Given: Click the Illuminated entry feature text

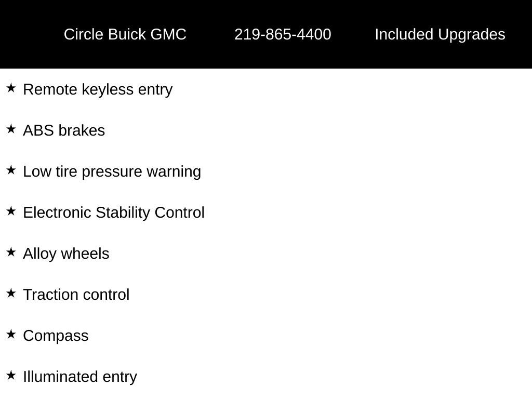Looking at the screenshot, I should click(80, 377).
